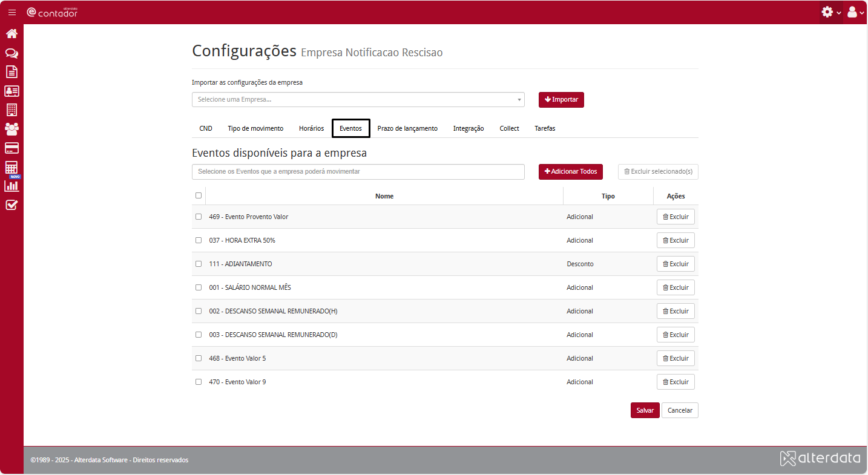Screen dimensions: 868x475
Task: Click Excluir for 468 - Evento Valor 5
Action: [x=676, y=358]
